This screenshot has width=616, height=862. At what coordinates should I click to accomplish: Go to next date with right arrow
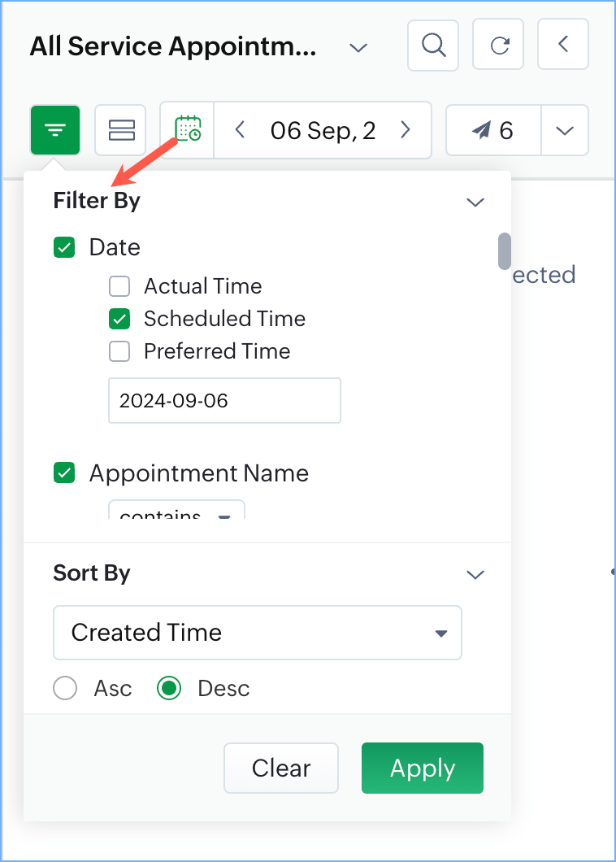(406, 130)
